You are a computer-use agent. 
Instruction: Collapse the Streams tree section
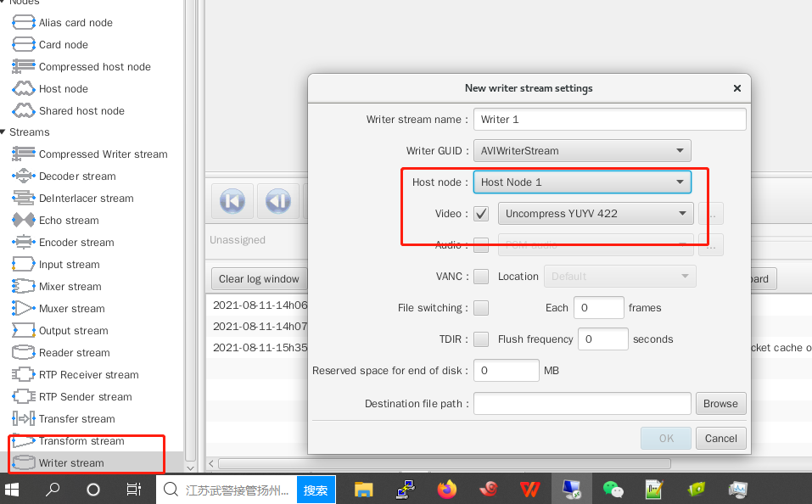tap(3, 132)
